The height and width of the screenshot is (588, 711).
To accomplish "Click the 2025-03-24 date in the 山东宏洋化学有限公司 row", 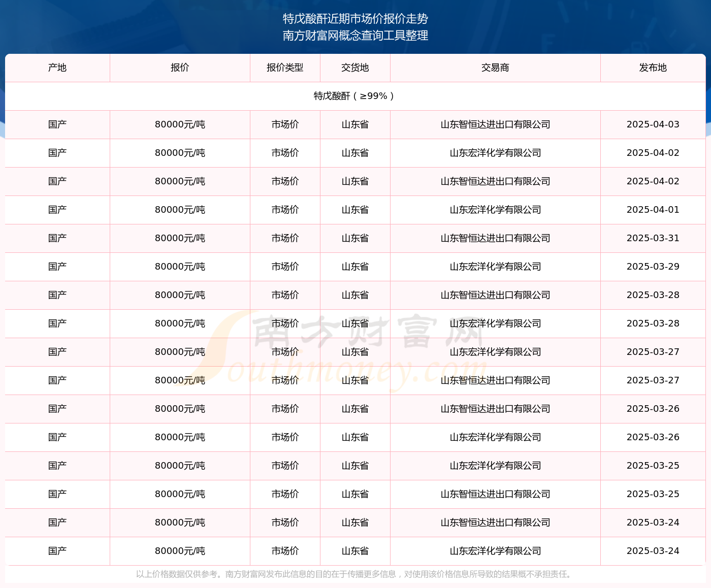I will coord(653,551).
